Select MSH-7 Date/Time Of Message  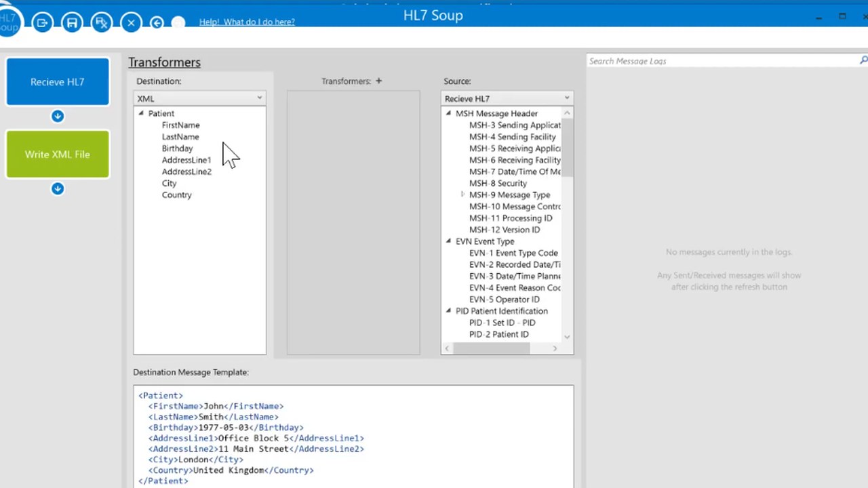point(515,171)
